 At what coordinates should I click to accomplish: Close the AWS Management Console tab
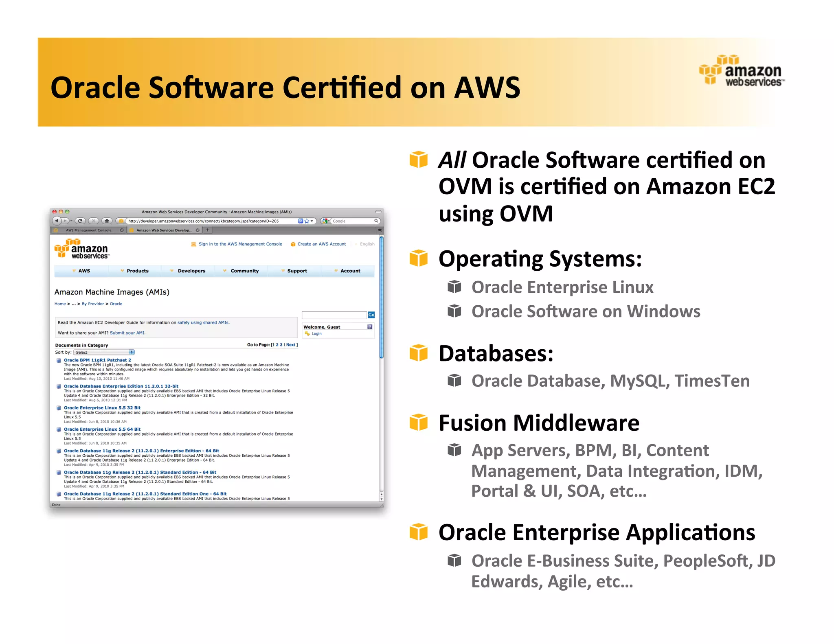[122, 230]
